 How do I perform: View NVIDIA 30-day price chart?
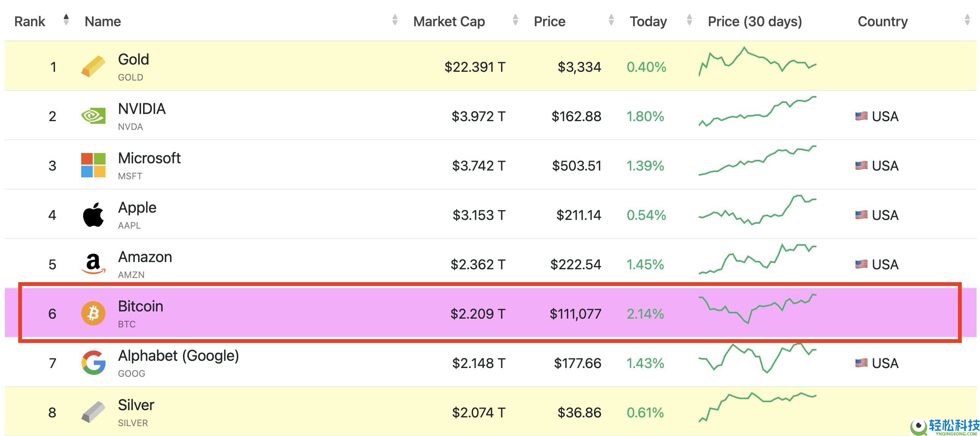tap(758, 112)
